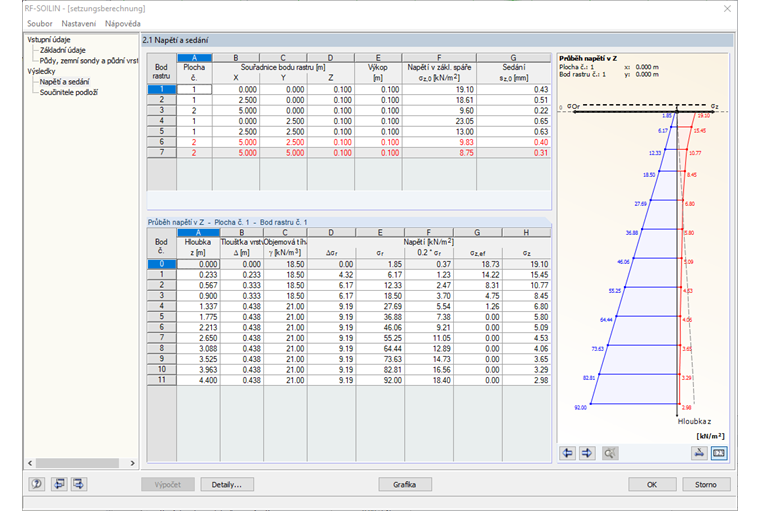The height and width of the screenshot is (511, 760).
Task: Click depth value 4.400
Action: pos(198,380)
